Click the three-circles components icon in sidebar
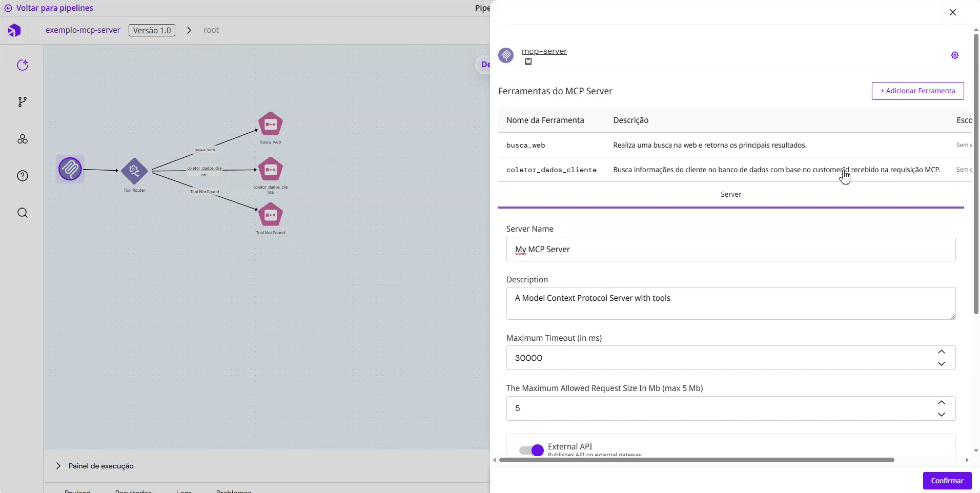This screenshot has height=493, width=980. pos(23,139)
